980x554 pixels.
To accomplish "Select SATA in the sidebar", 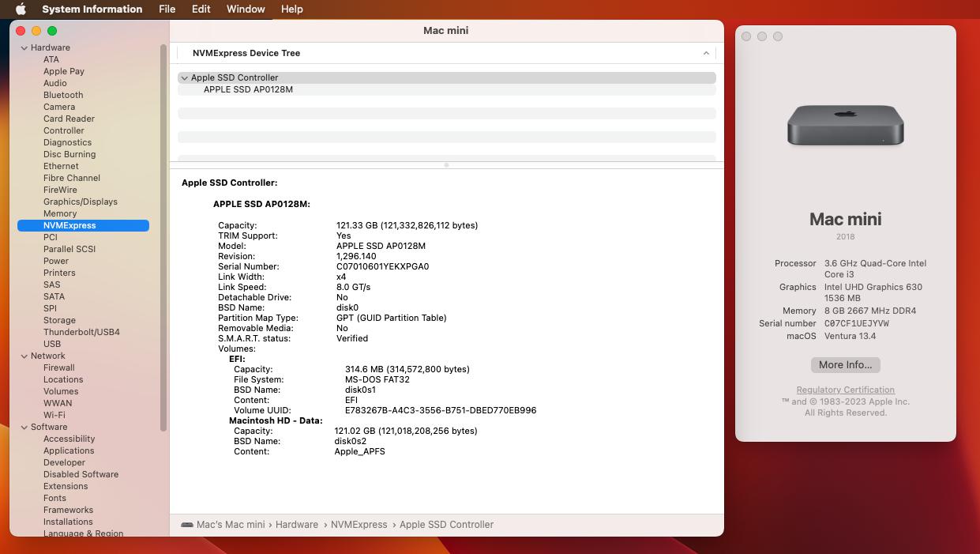I will coord(54,296).
